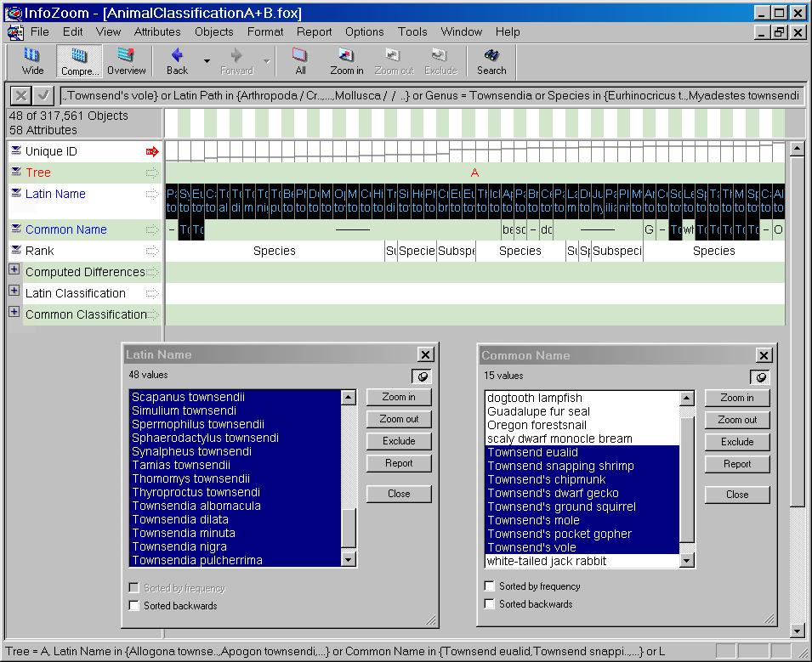Click Exclude button in Latin Name panel
Image resolution: width=812 pixels, height=662 pixels.
click(x=398, y=441)
